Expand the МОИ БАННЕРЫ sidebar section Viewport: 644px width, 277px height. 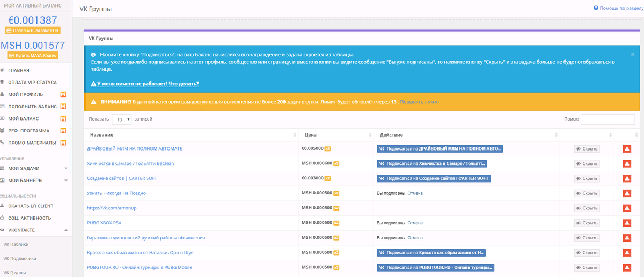tap(36, 180)
